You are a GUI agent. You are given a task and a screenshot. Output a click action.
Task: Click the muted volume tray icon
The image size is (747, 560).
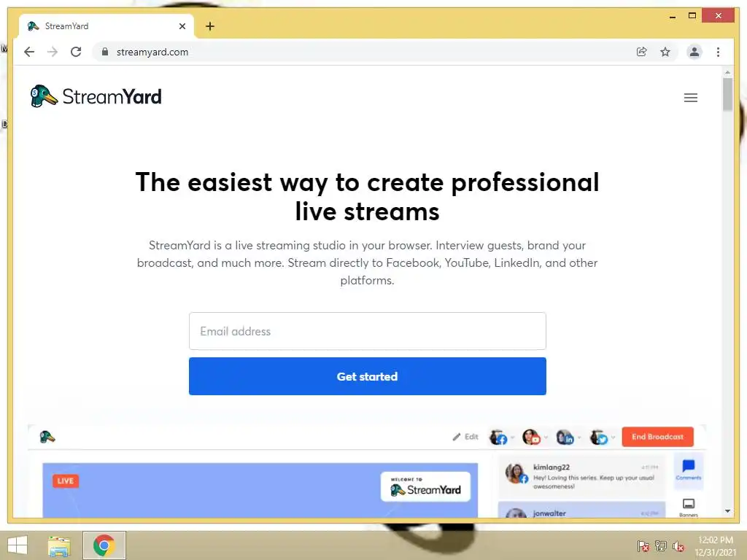click(678, 545)
